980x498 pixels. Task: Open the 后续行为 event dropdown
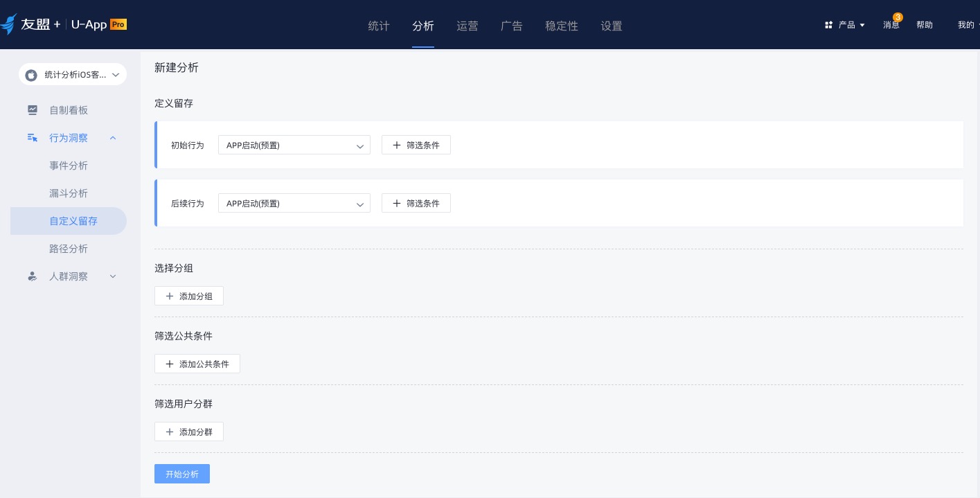294,203
